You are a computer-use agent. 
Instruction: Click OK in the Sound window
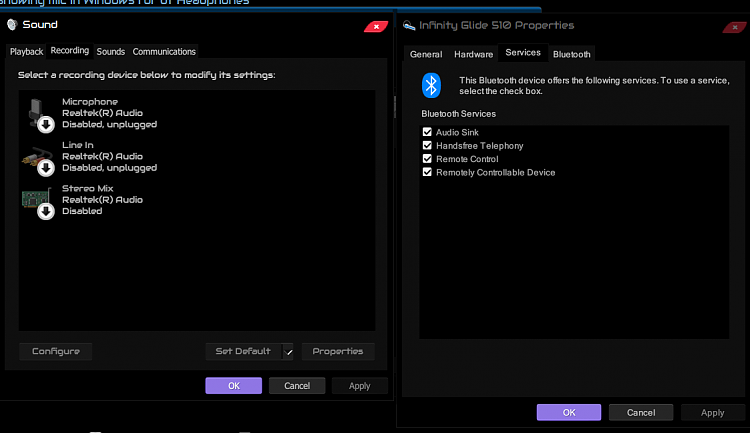point(233,386)
